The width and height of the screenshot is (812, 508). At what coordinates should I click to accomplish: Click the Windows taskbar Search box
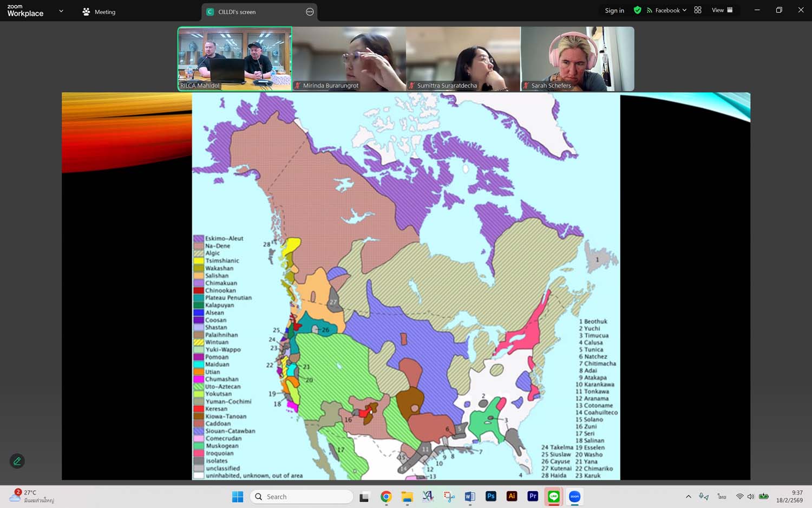point(302,496)
